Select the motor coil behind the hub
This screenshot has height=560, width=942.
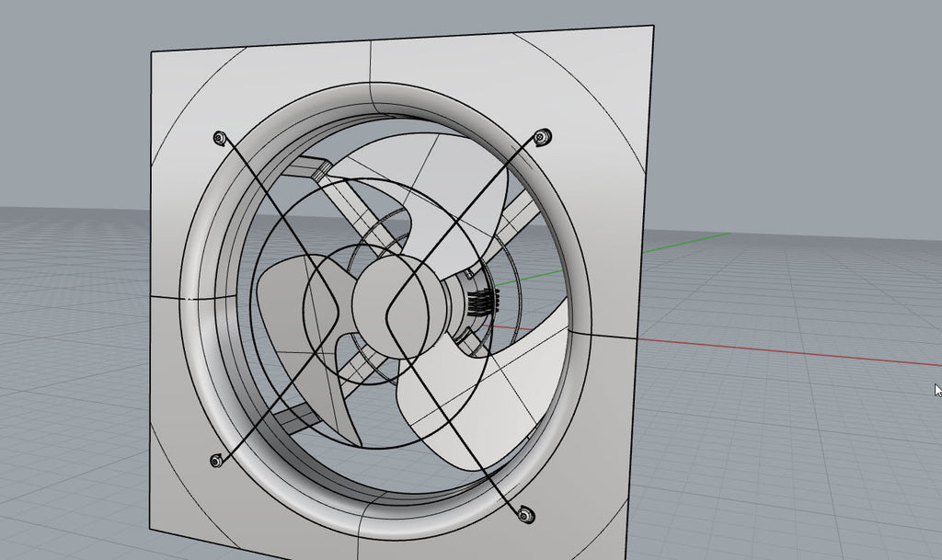coord(482,299)
